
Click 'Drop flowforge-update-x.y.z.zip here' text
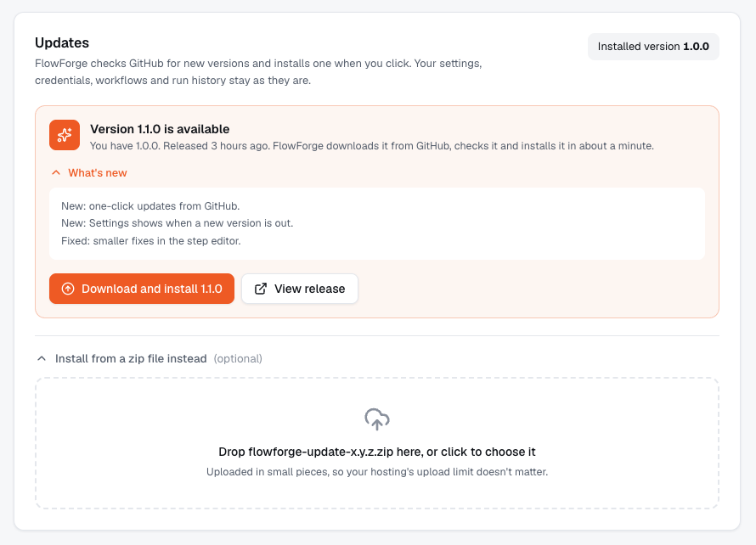[377, 452]
